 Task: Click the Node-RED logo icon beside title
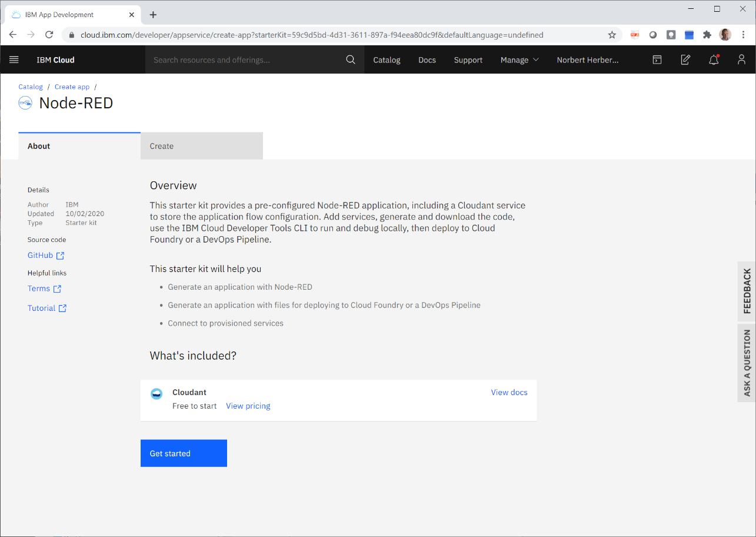tap(25, 103)
